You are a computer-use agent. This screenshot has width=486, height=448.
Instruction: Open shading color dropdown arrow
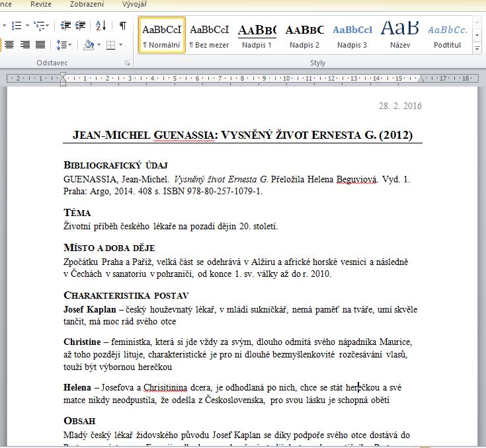(99, 45)
